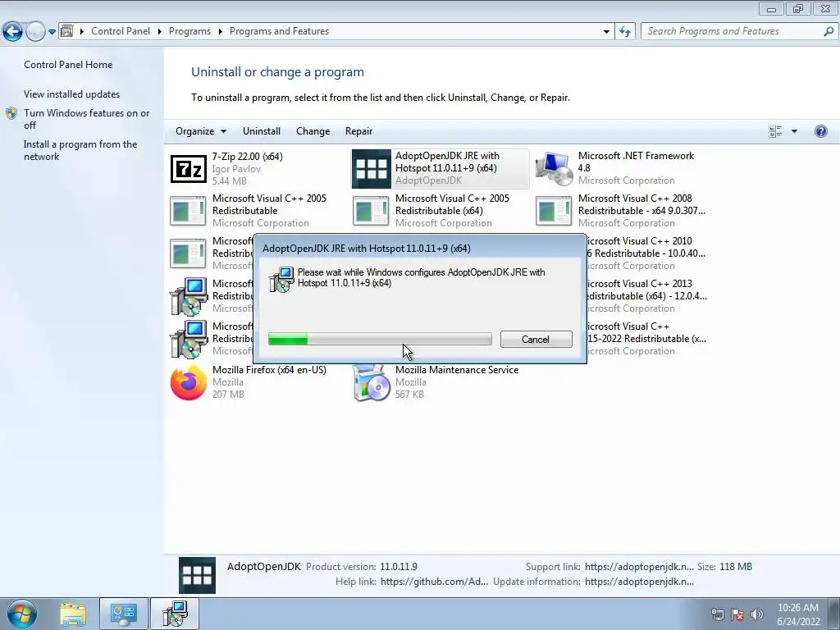Click the 7-Zip program icon
Screen dimensions: 840x630
189,169
